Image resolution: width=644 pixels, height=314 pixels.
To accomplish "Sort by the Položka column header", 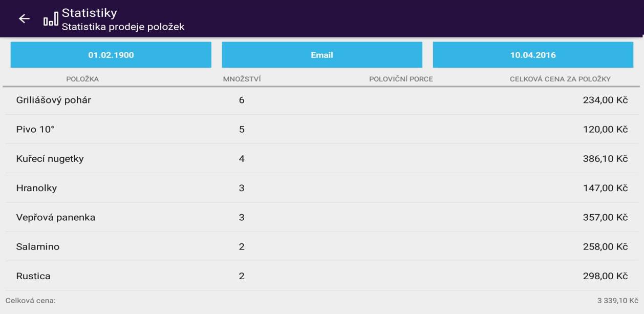I will (x=82, y=79).
